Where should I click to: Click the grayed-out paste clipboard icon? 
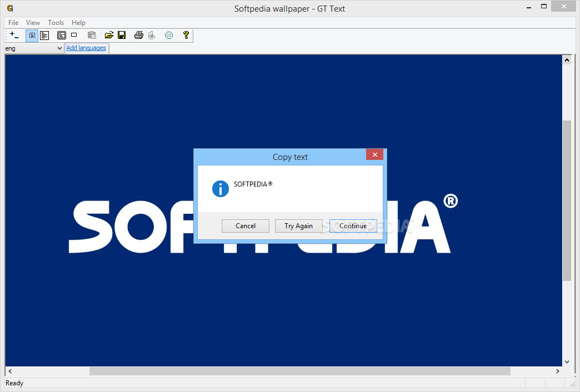coord(92,35)
